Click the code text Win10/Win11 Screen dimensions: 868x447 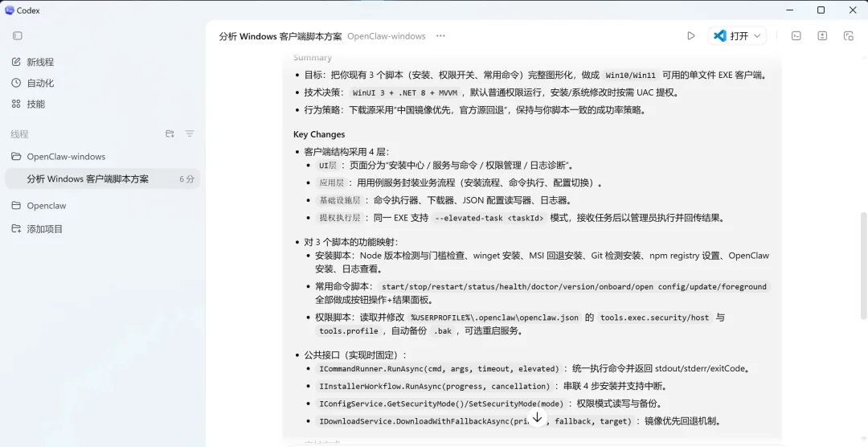pyautogui.click(x=631, y=76)
